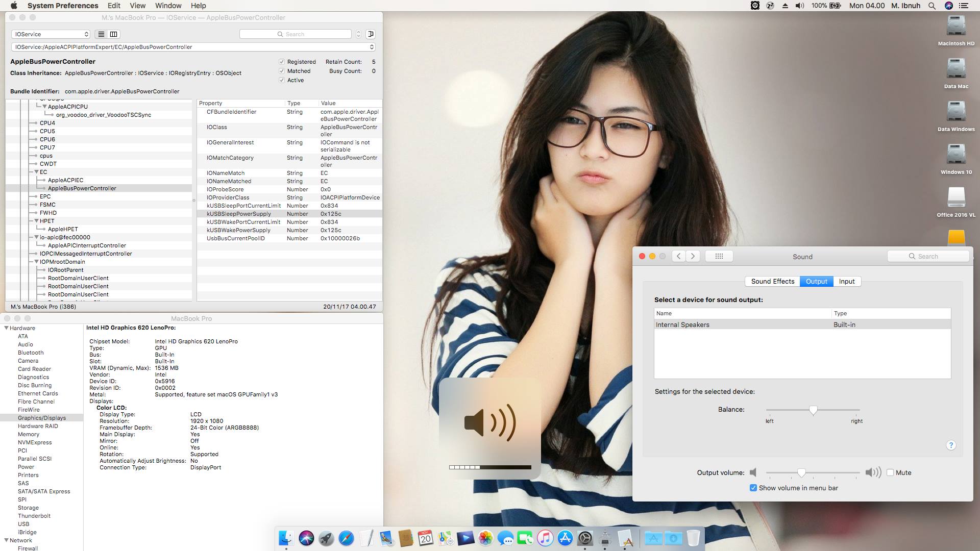Open Sound help question mark
Viewport: 980px width, 551px height.
pos(950,445)
